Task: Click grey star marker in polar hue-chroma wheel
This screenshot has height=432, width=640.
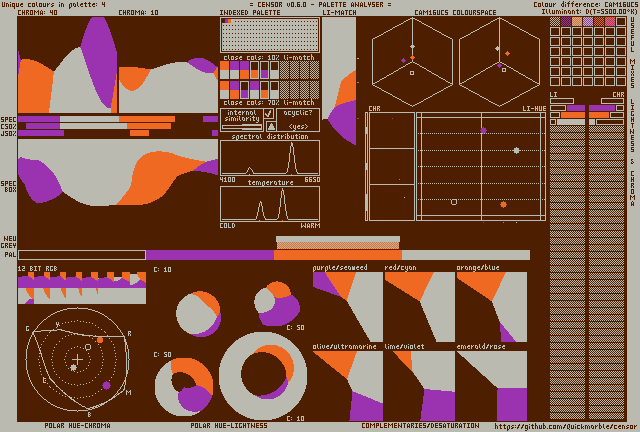Action: click(x=73, y=368)
